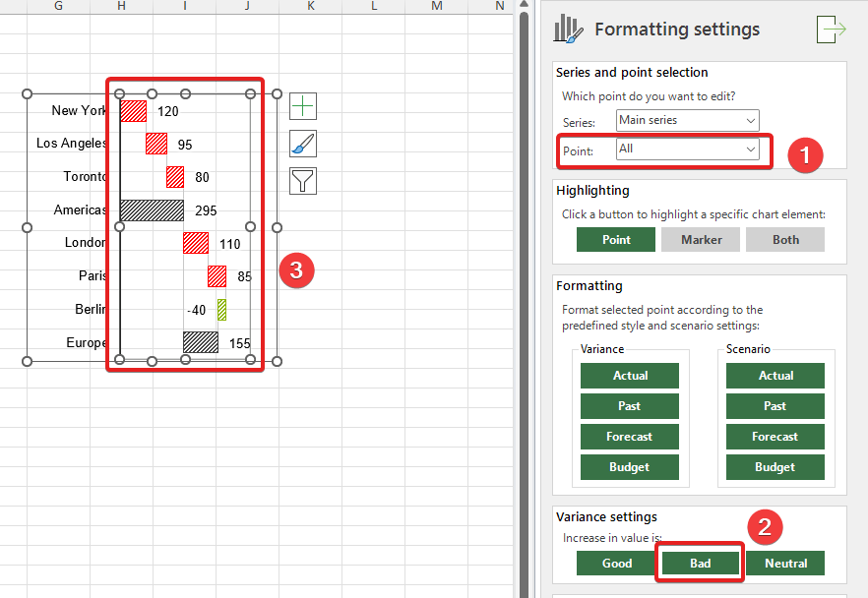Viewport: 868px width, 598px height.
Task: Click Budget in the Scenario column
Action: click(775, 467)
